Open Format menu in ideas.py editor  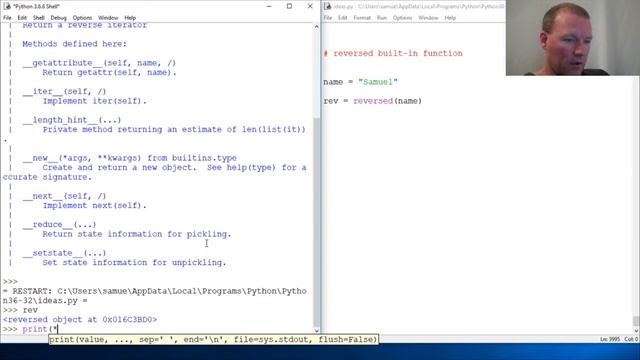point(362,18)
